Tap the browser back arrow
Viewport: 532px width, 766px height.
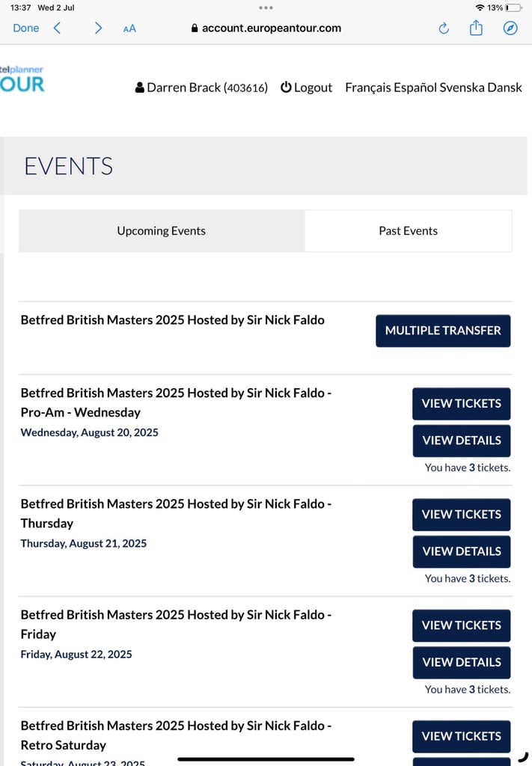click(x=57, y=28)
